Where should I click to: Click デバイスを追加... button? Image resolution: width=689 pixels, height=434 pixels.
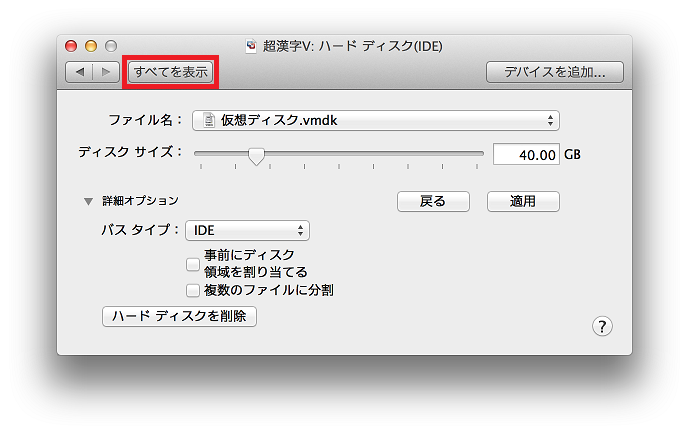(554, 72)
